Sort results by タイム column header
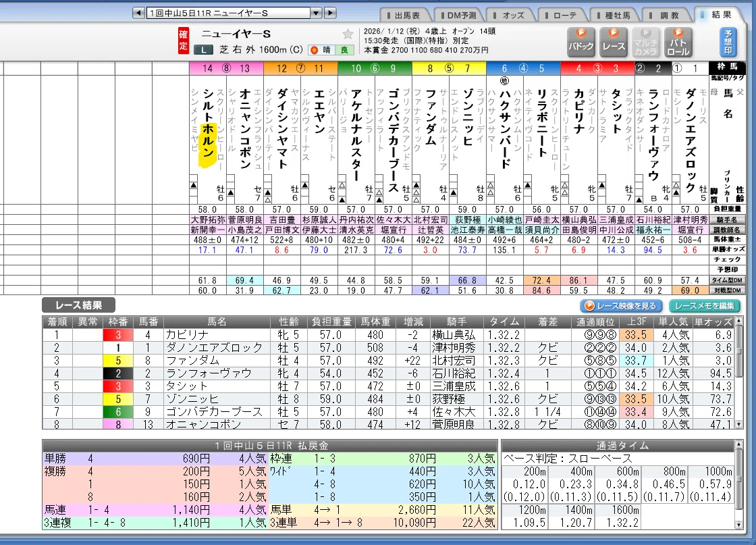The width and height of the screenshot is (756, 545). [504, 321]
